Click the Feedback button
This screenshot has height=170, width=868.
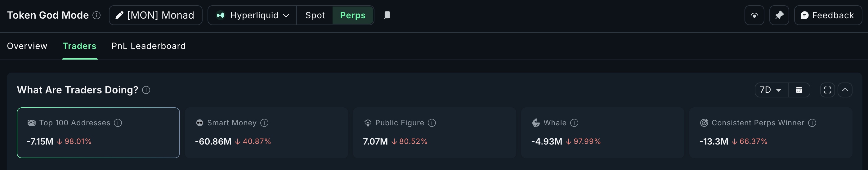[828, 15]
